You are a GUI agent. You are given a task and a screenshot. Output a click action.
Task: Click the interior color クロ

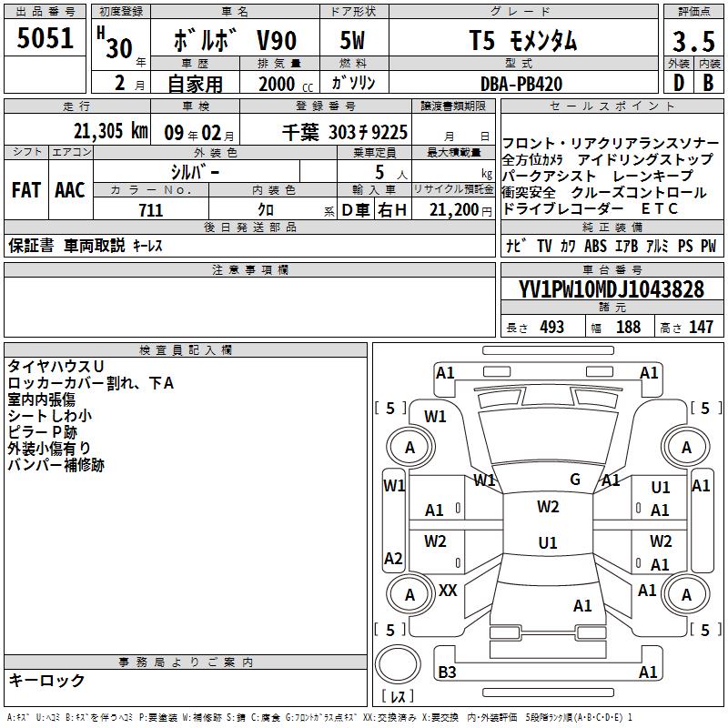pos(266,210)
